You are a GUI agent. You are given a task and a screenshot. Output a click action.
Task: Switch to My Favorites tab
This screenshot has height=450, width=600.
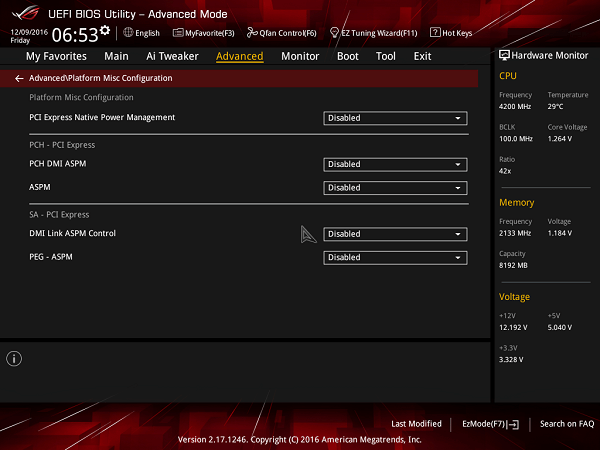56,56
